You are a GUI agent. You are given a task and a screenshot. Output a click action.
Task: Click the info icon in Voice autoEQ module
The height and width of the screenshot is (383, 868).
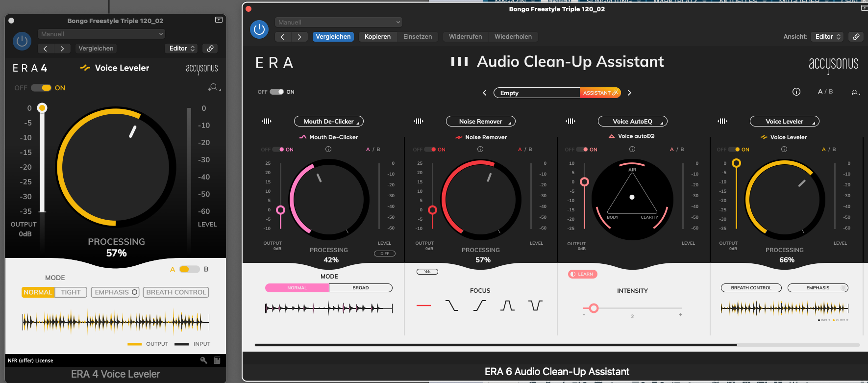(x=632, y=149)
